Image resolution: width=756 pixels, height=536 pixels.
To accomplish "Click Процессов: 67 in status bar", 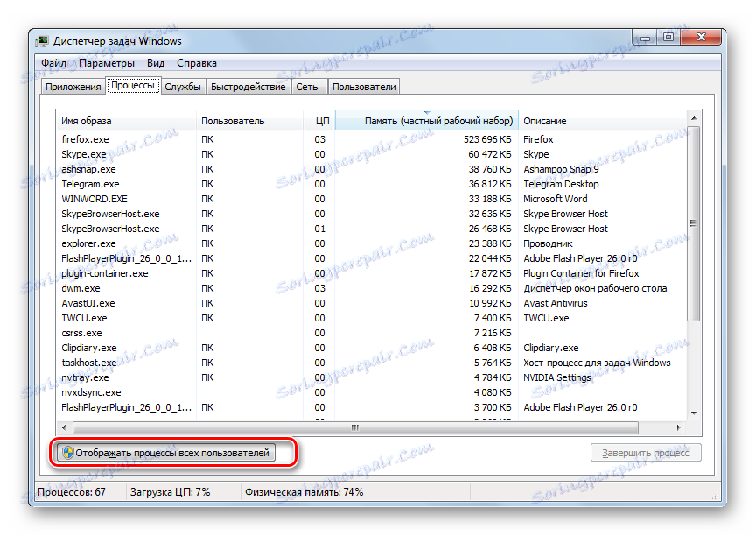I will (72, 492).
